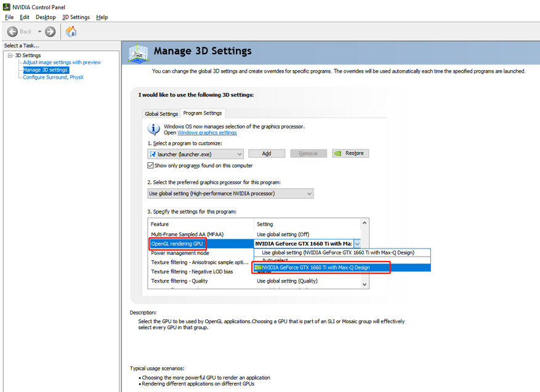Click launcher.exe program icon in the combo box
Screen dimensions: 540x392
coord(153,154)
